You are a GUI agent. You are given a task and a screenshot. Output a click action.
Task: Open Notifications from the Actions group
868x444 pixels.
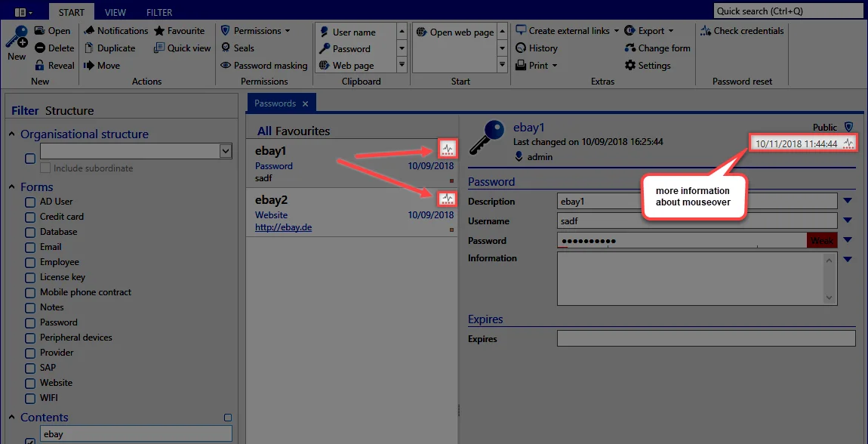(115, 31)
